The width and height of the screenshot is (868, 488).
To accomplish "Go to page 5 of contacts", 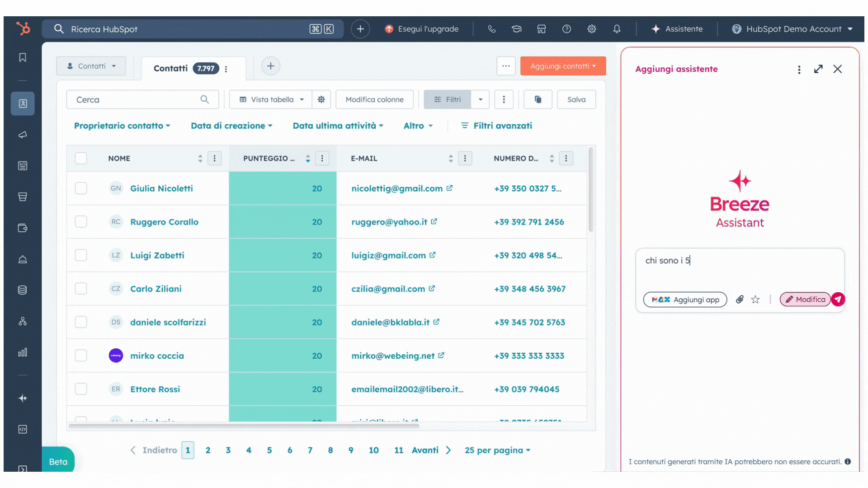I will [269, 450].
